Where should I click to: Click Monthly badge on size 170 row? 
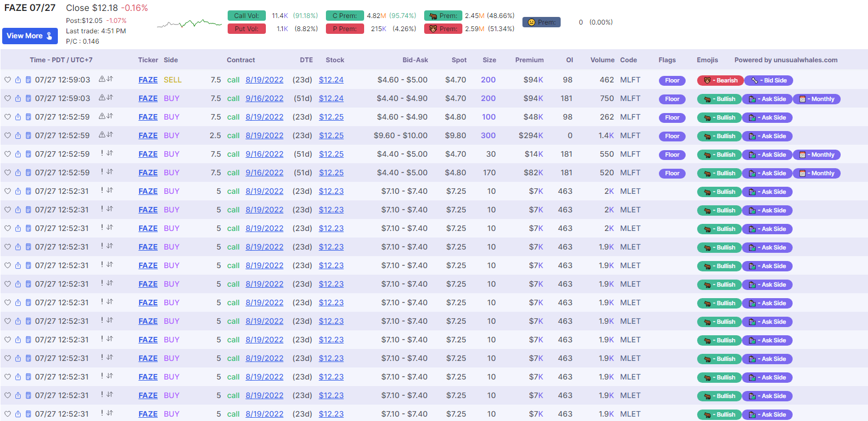coord(817,173)
